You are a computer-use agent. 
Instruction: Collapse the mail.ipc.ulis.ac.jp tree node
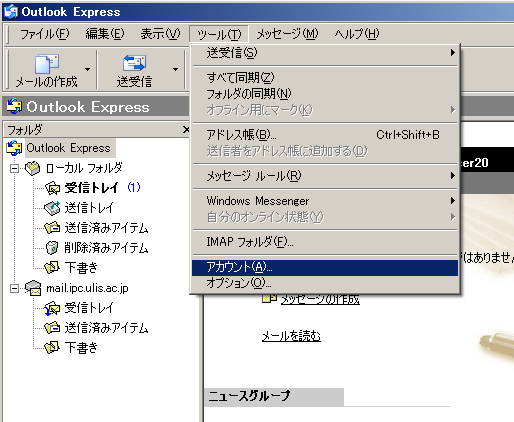point(14,288)
